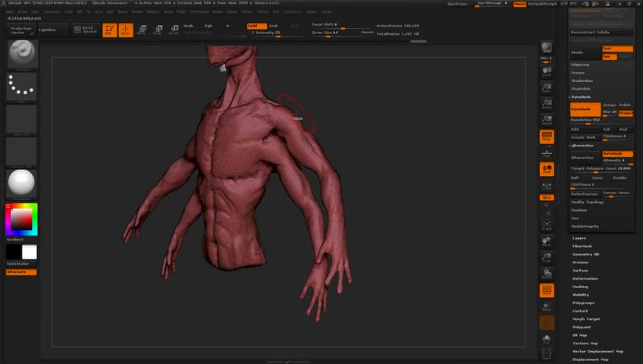Viewport: 643px width, 364px height.
Task: Click the Transp transparency icon
Action: pyautogui.click(x=547, y=306)
